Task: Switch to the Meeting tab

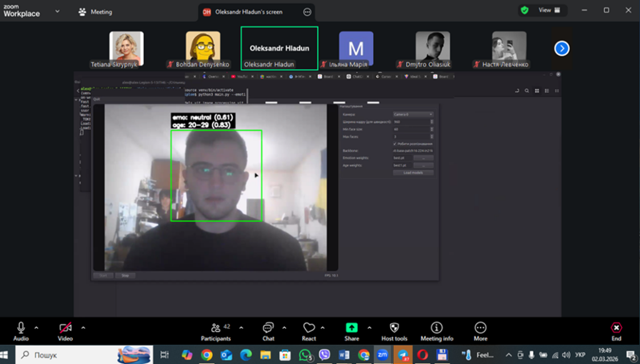Action: point(96,12)
